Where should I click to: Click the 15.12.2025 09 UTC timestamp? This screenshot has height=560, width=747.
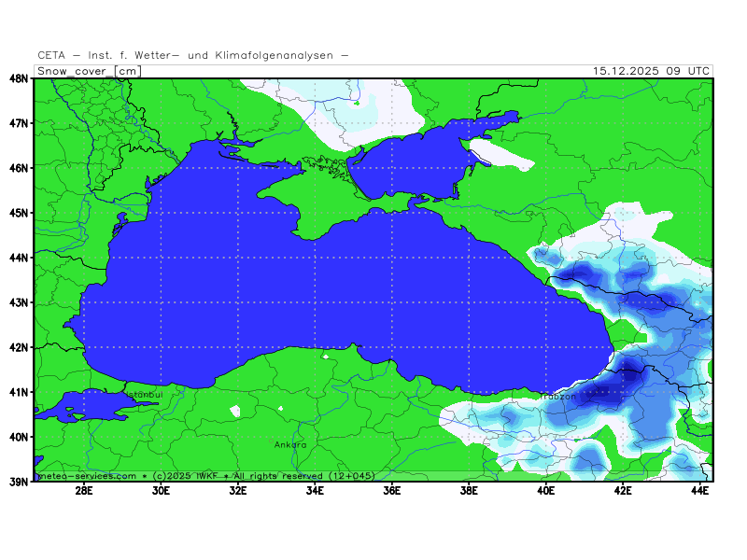click(651, 71)
